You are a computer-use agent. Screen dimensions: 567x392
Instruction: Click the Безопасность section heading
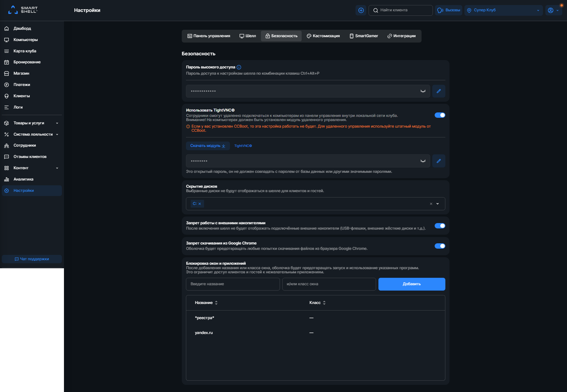(x=198, y=54)
